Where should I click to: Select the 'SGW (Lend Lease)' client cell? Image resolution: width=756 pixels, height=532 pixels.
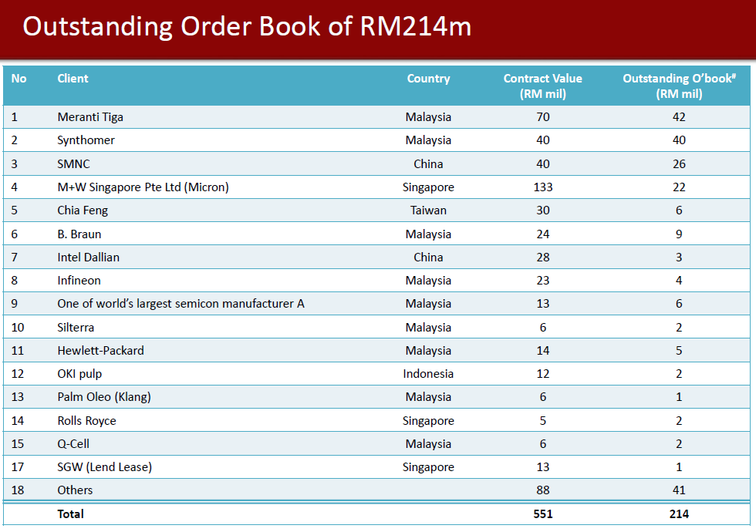105,467
